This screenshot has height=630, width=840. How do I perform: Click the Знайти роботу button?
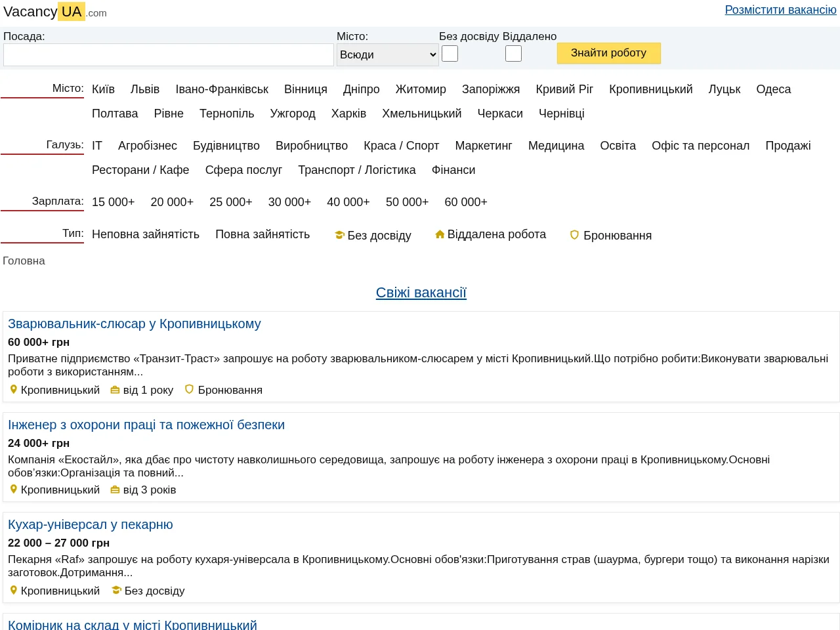click(x=609, y=53)
